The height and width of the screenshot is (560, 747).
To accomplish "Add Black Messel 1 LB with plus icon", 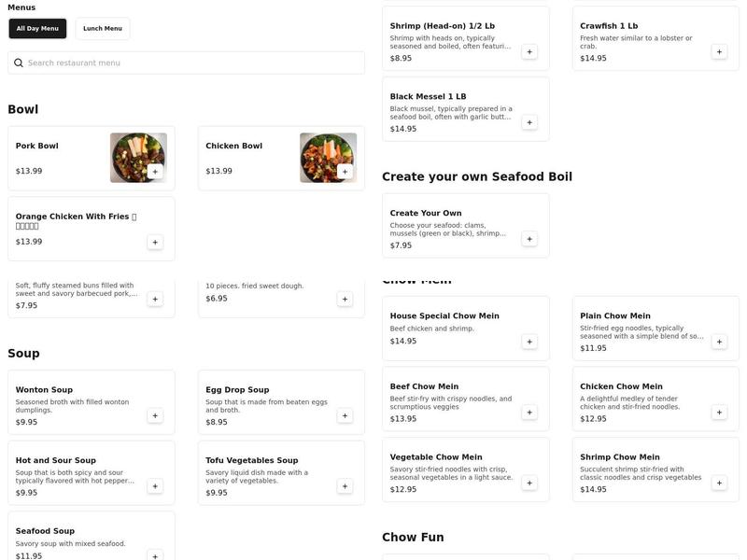I will tap(529, 121).
